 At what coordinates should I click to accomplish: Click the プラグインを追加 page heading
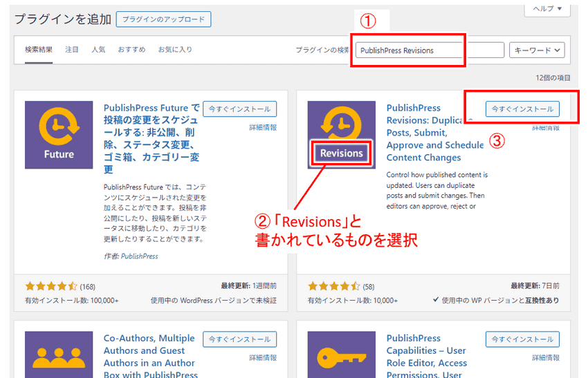[x=63, y=19]
